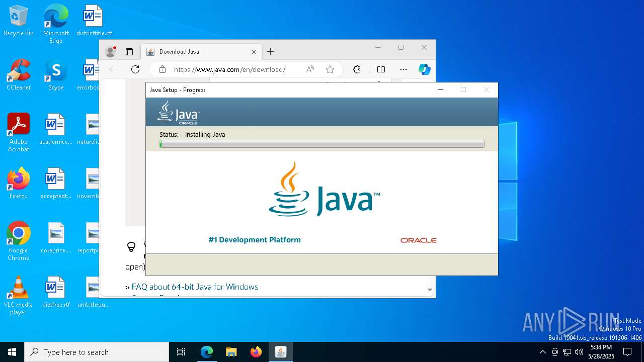Open the Recycle Bin desktop icon
The width and height of the screenshot is (644, 362).
pyautogui.click(x=19, y=21)
